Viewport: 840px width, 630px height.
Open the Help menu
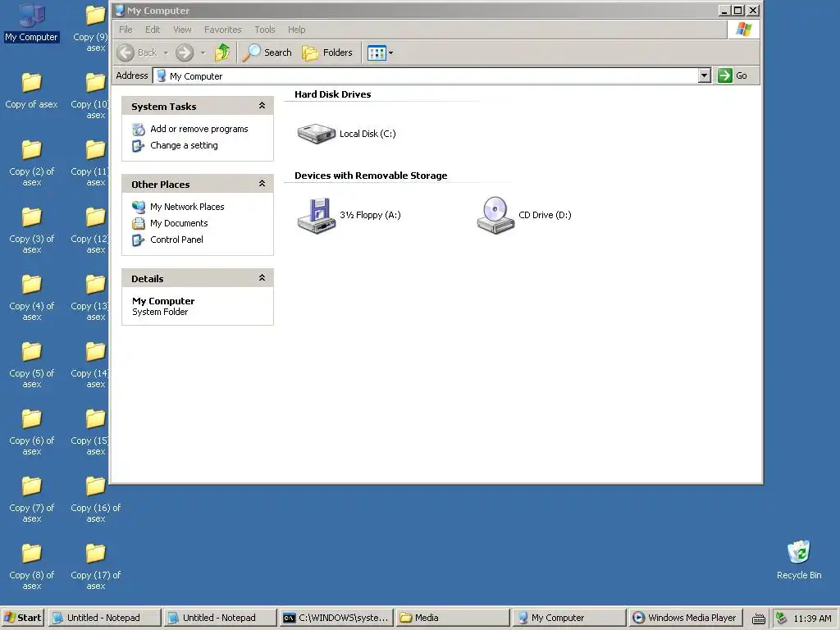(296, 30)
